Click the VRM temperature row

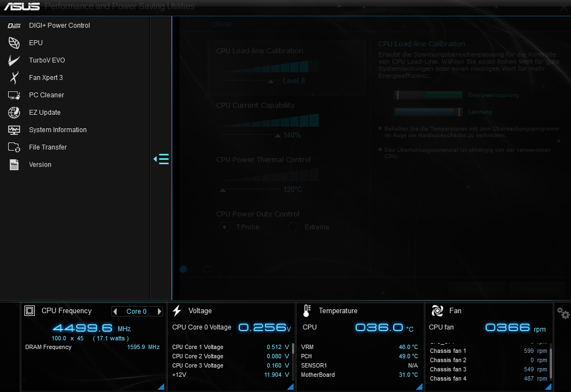[359, 347]
